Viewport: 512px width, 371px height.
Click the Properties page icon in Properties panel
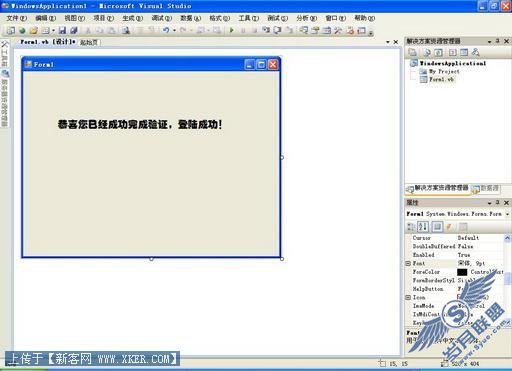[x=437, y=227]
